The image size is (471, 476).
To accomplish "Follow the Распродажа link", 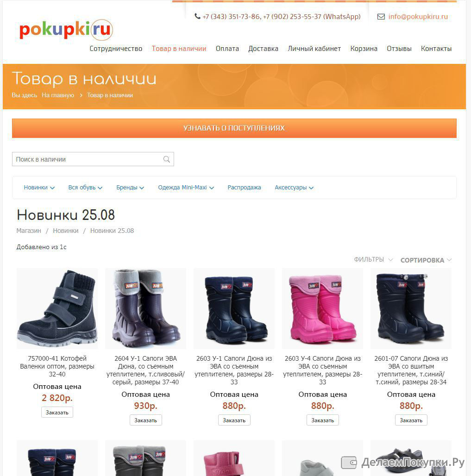I will 244,188.
